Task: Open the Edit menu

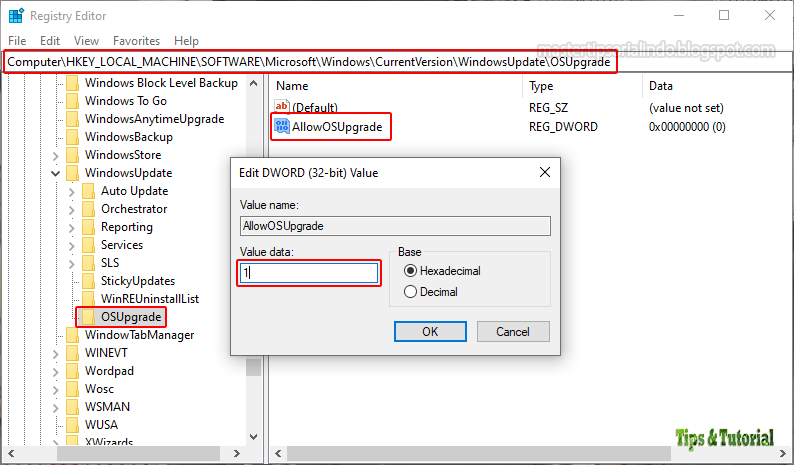Action: pyautogui.click(x=50, y=41)
